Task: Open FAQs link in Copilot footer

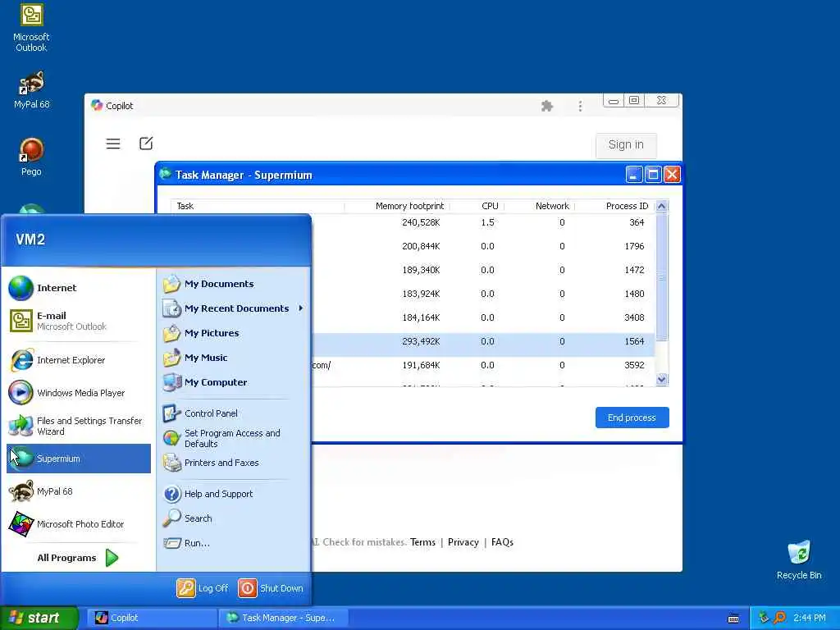Action: [502, 542]
